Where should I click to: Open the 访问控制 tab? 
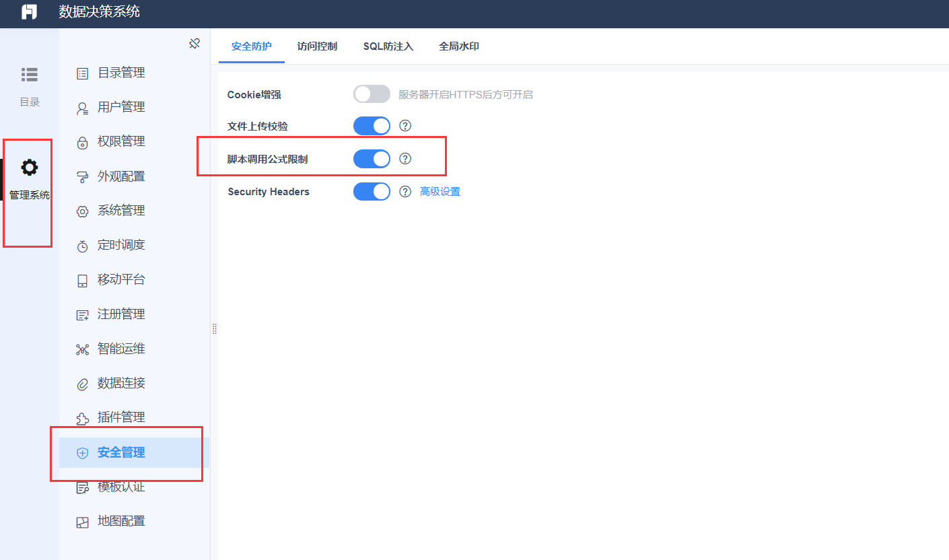pyautogui.click(x=317, y=46)
